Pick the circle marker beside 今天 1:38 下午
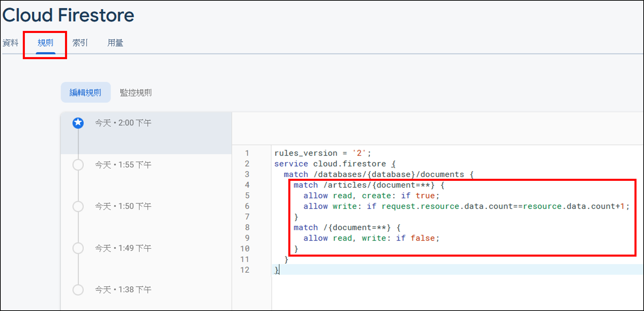The image size is (644, 311). click(78, 290)
